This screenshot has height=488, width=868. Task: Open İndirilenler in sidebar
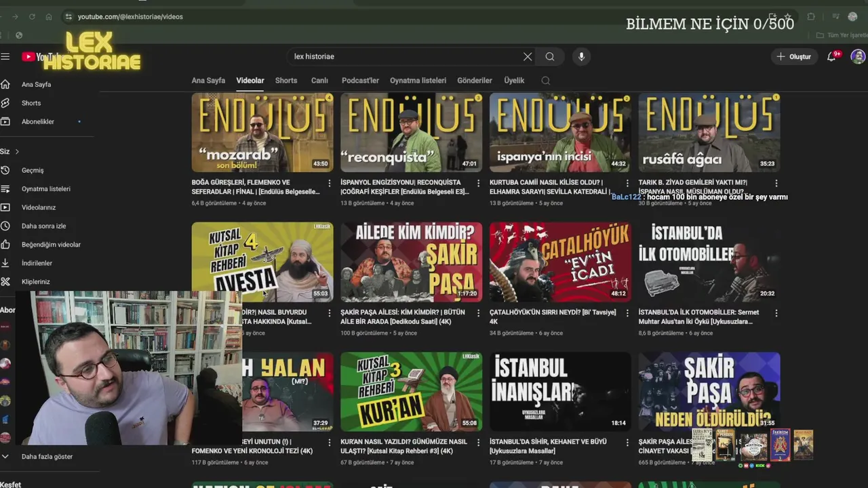[37, 263]
